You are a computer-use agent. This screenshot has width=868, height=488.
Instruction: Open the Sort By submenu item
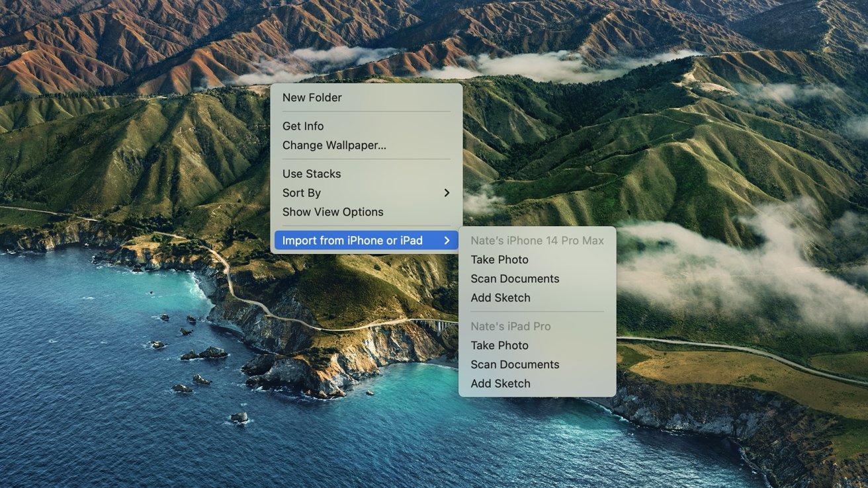(302, 192)
